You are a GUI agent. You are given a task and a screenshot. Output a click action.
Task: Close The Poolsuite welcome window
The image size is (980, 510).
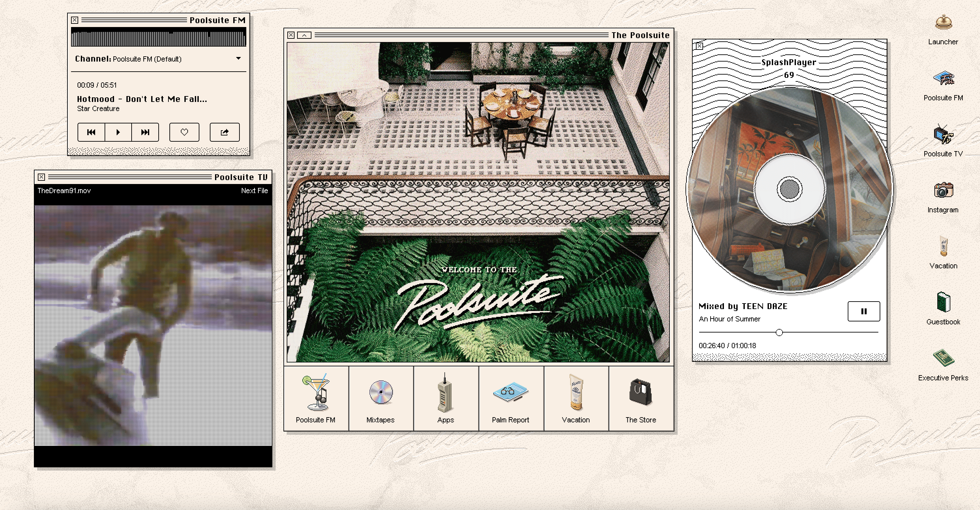pos(291,35)
